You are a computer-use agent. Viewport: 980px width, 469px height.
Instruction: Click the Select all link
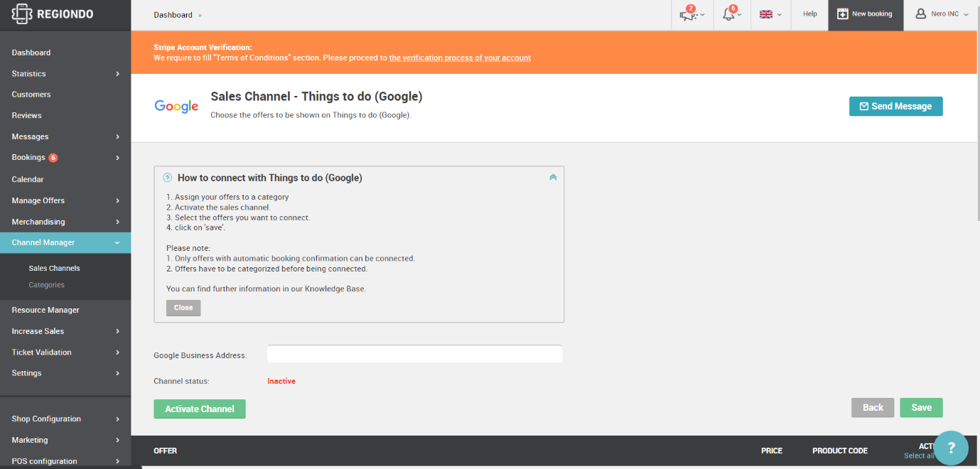(x=919, y=456)
